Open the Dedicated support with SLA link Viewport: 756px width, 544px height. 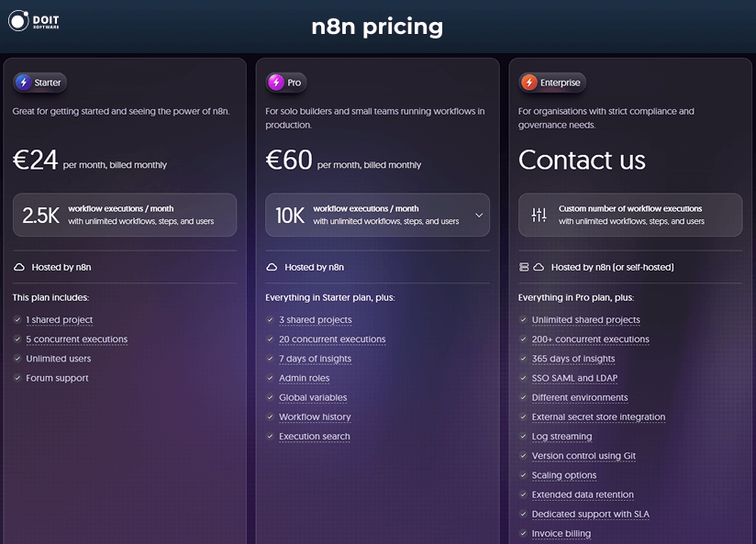(591, 514)
